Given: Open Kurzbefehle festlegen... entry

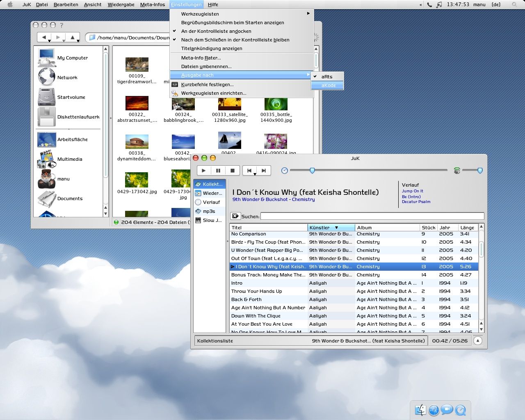Looking at the screenshot, I should [x=242, y=84].
